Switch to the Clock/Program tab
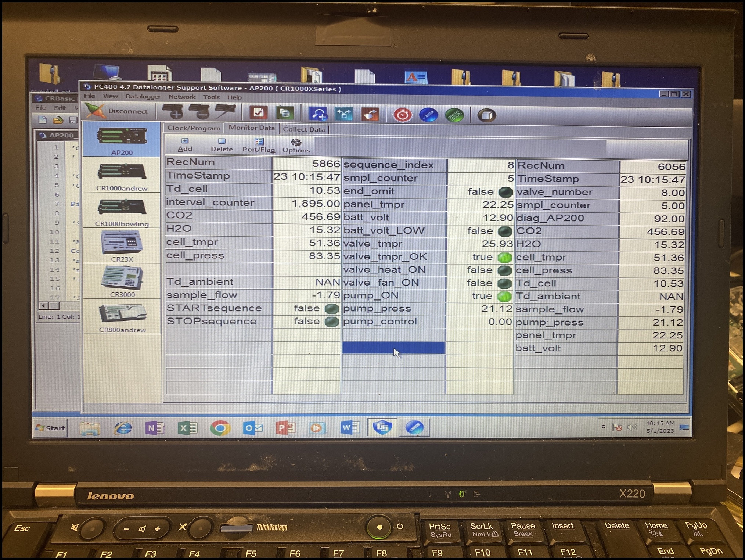 [x=194, y=128]
